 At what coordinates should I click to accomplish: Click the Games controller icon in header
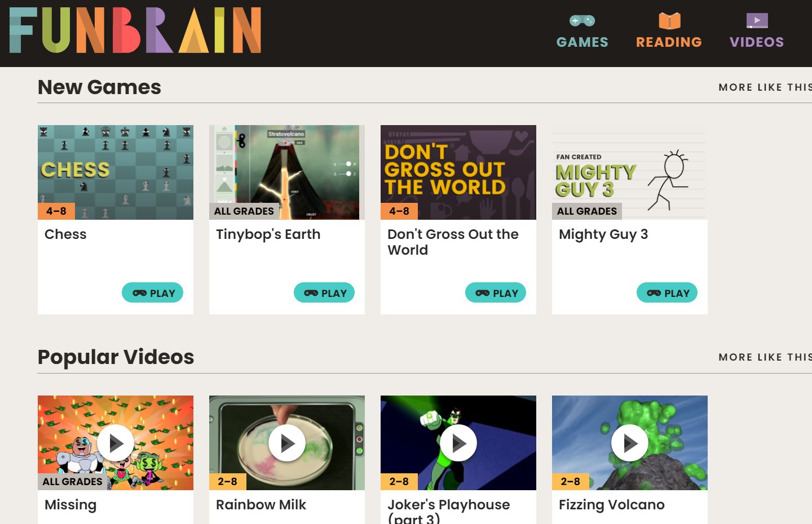click(x=582, y=21)
